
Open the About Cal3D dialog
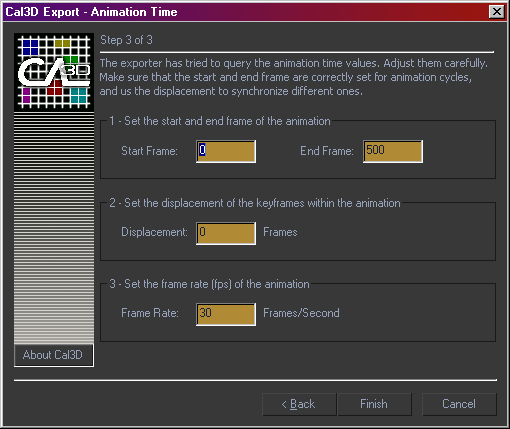tap(54, 355)
